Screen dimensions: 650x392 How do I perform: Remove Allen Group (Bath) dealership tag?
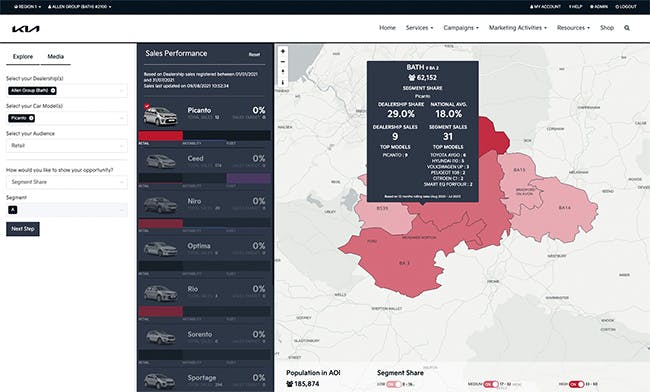(53, 90)
